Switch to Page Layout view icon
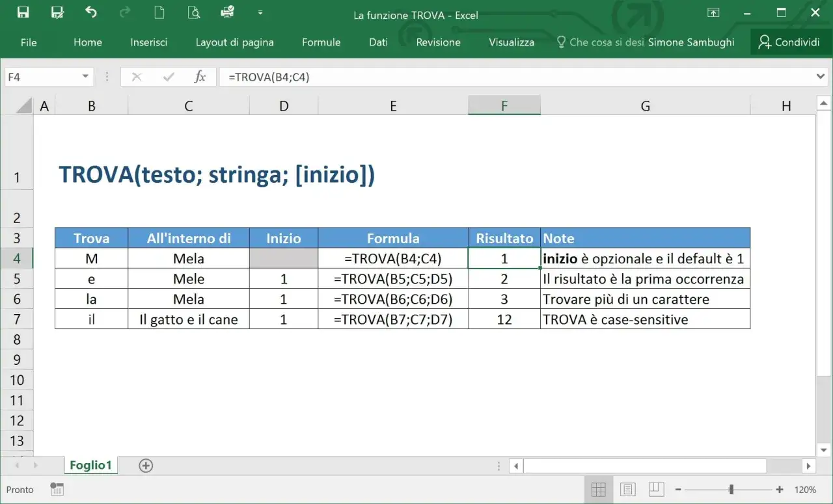 coord(628,489)
